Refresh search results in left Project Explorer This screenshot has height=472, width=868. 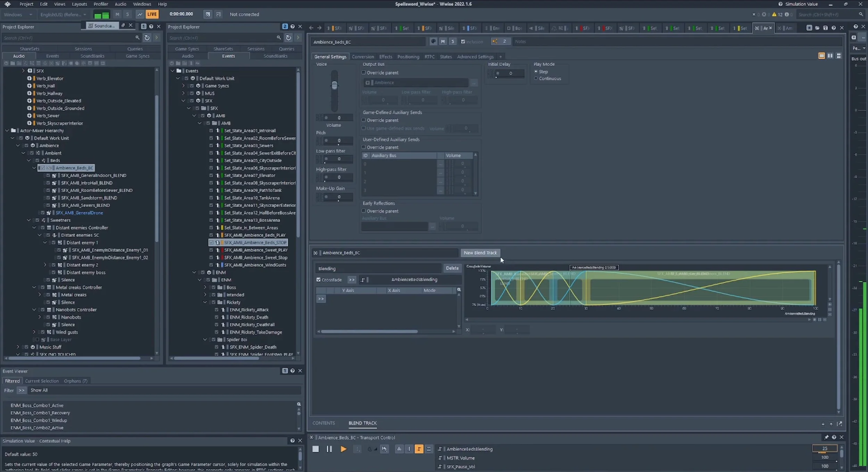click(x=147, y=38)
